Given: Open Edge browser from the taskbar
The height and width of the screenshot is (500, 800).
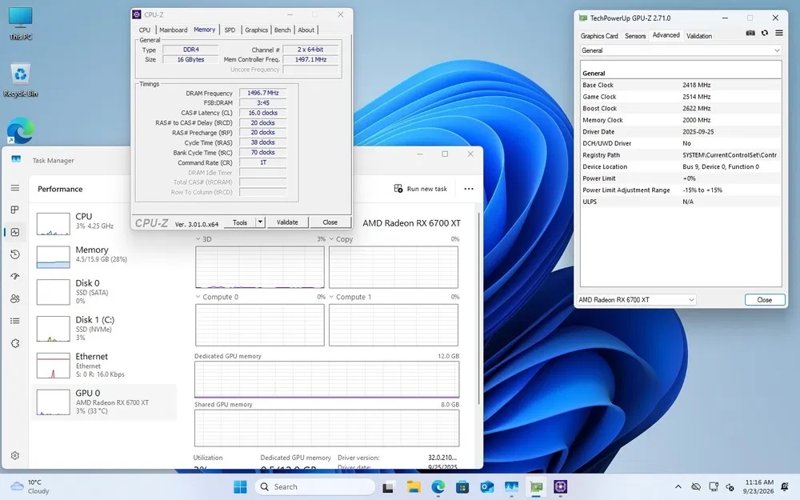Looking at the screenshot, I should point(438,487).
